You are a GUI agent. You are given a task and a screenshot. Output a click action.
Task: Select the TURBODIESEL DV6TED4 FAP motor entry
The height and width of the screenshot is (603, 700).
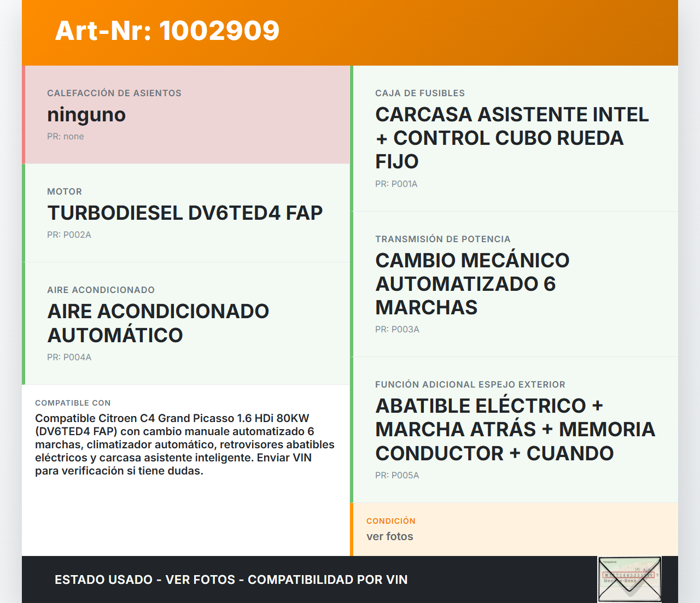[x=185, y=213]
